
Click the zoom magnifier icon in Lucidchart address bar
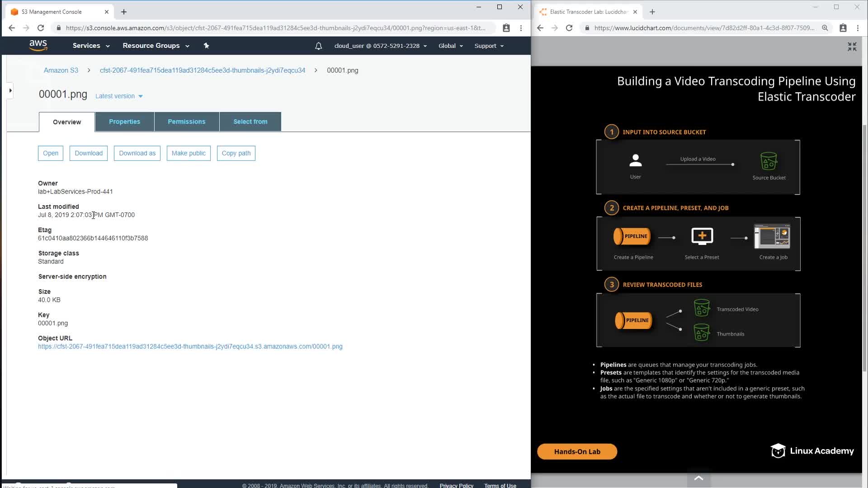825,28
